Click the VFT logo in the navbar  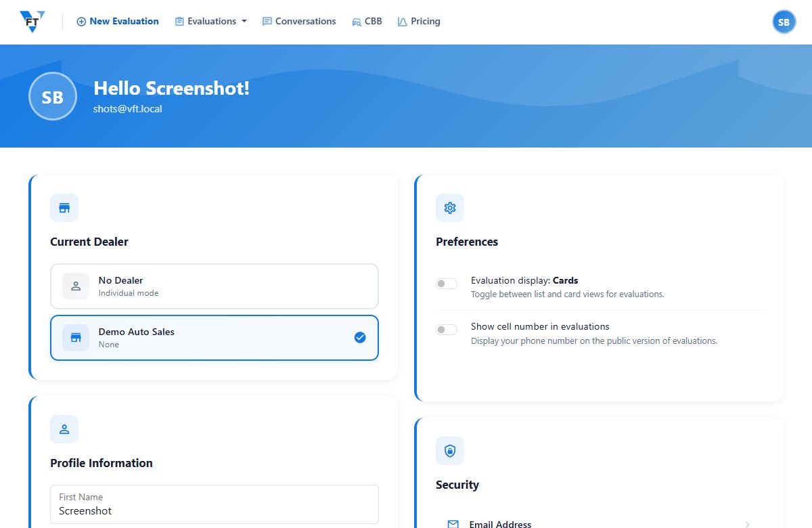coord(32,22)
